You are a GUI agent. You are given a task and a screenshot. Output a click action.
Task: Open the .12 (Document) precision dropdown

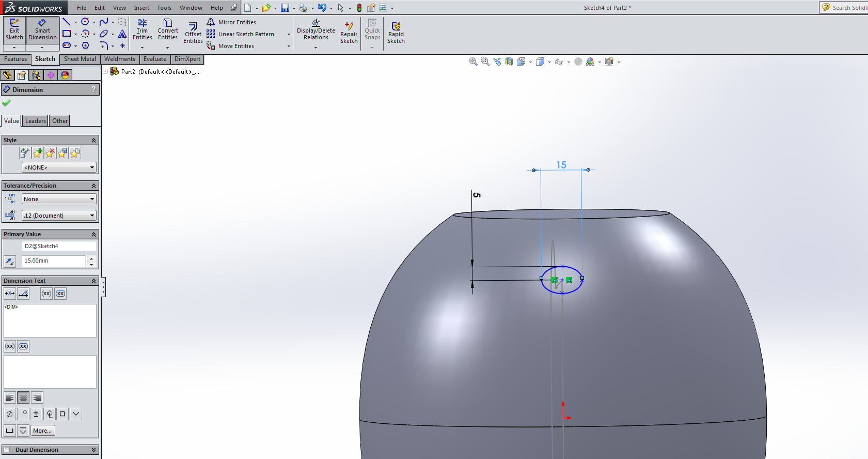pyautogui.click(x=59, y=216)
